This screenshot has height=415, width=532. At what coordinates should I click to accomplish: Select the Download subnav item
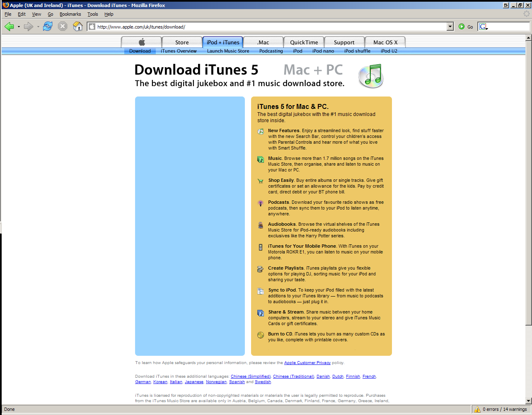140,51
